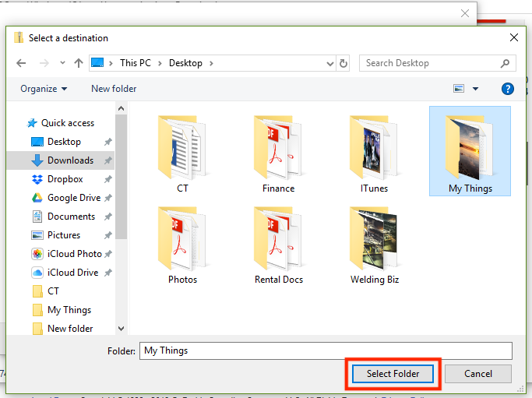Expand the chevron after Desktop breadcrumb
The width and height of the screenshot is (532, 398).
pyautogui.click(x=211, y=63)
